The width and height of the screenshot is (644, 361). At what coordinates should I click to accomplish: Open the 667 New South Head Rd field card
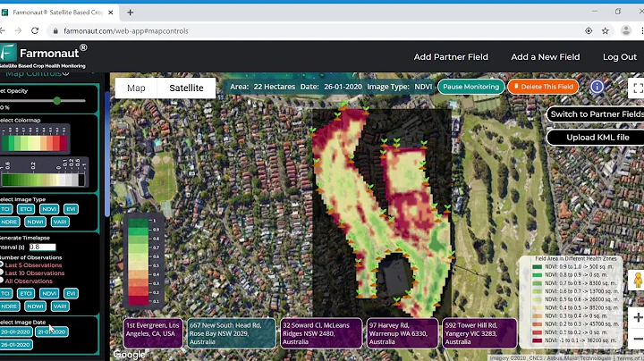coord(232,333)
